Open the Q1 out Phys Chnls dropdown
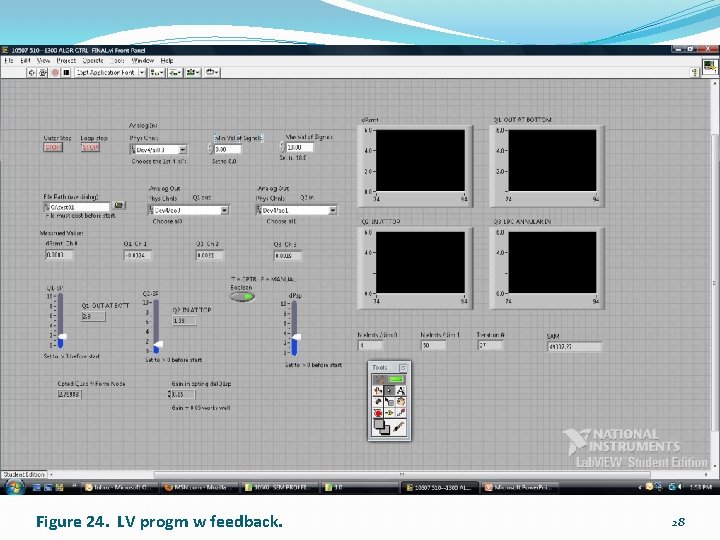This screenshot has height=540, width=720. point(225,210)
